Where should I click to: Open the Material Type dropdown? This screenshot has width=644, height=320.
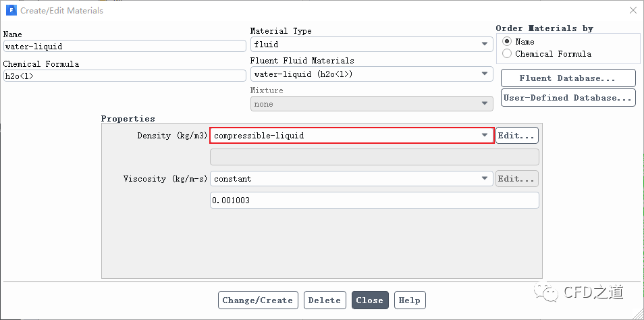(371, 45)
